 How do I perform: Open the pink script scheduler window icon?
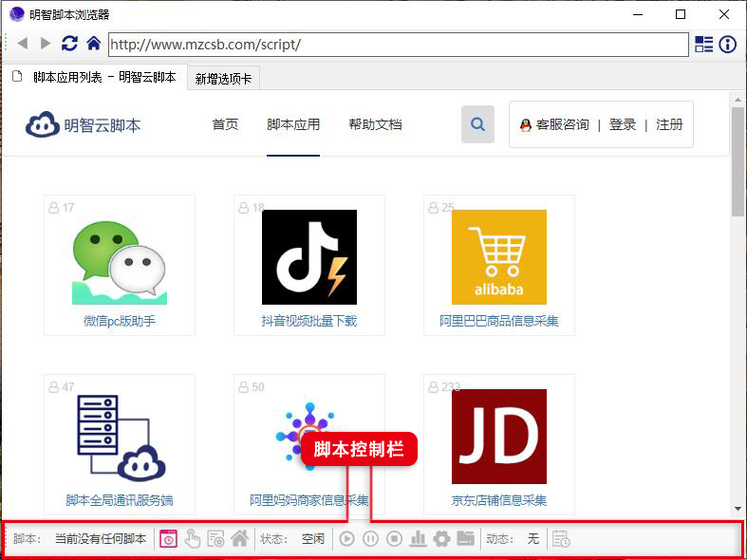click(168, 539)
